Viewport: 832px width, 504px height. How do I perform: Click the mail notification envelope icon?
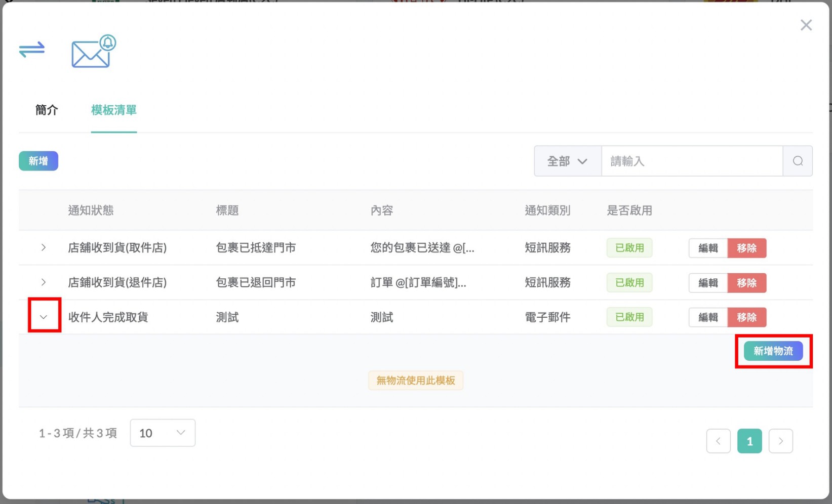(x=93, y=52)
